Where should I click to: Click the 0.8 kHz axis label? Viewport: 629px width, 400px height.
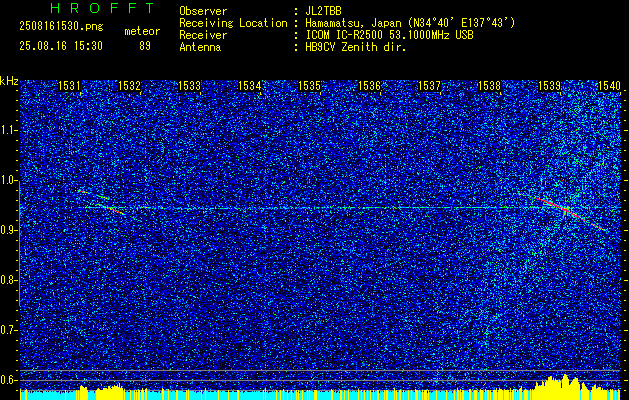point(8,280)
